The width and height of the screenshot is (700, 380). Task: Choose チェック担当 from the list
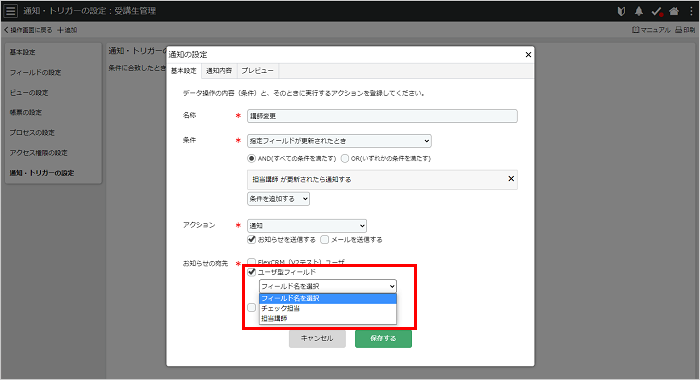pos(328,309)
